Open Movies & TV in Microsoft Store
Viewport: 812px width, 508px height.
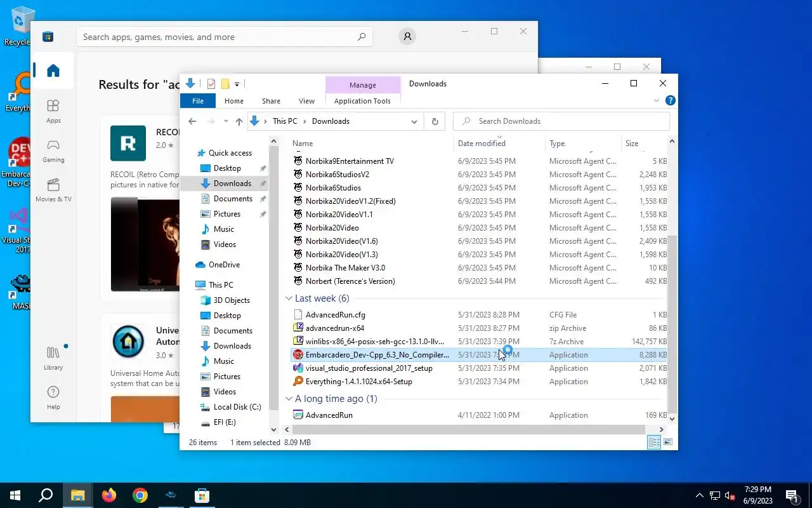53,190
